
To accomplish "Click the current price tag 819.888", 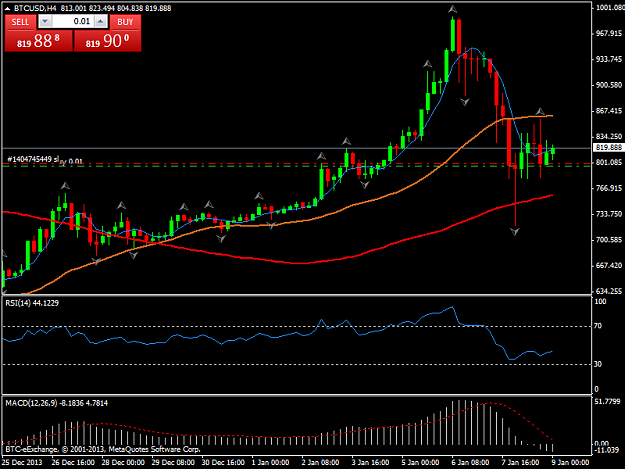I will click(x=608, y=147).
